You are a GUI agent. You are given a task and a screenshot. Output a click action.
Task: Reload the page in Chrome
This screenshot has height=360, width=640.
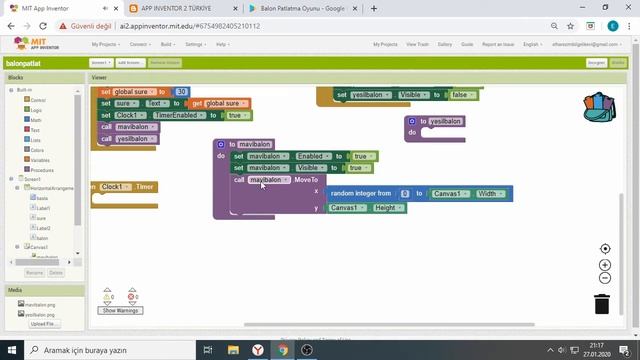click(43, 26)
